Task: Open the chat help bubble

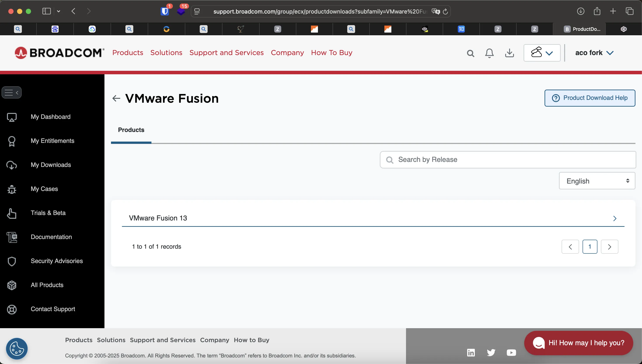Action: pyautogui.click(x=578, y=343)
